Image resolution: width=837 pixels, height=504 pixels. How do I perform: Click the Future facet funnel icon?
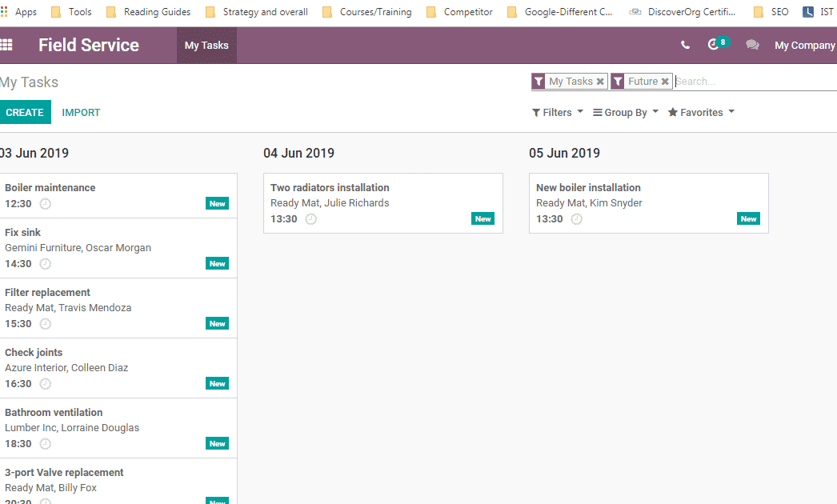click(618, 81)
